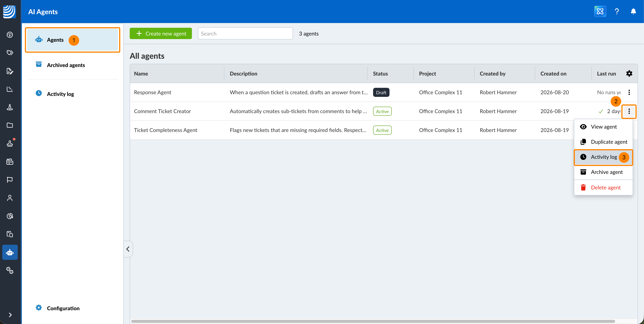Image resolution: width=644 pixels, height=324 pixels.
Task: Sort by the Project column header
Action: [x=428, y=74]
